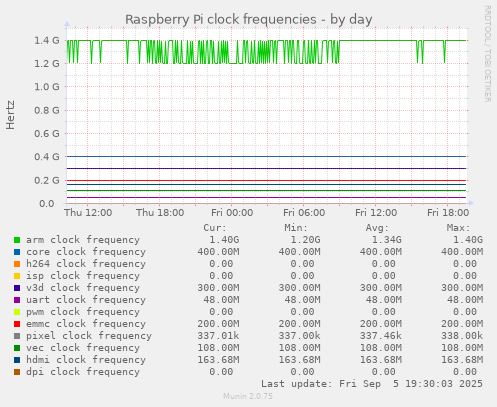Select the '0.8 G' y-axis tick label
Image resolution: width=497 pixels, height=407 pixels.
click(47, 110)
